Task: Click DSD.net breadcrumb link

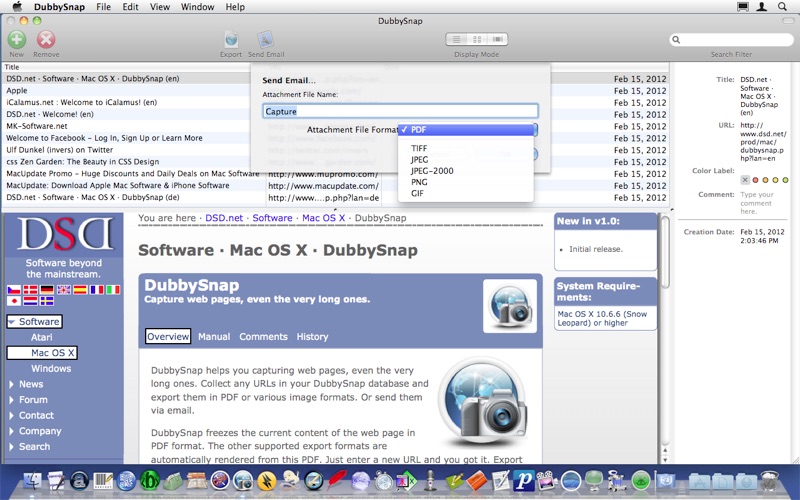Action: [224, 218]
